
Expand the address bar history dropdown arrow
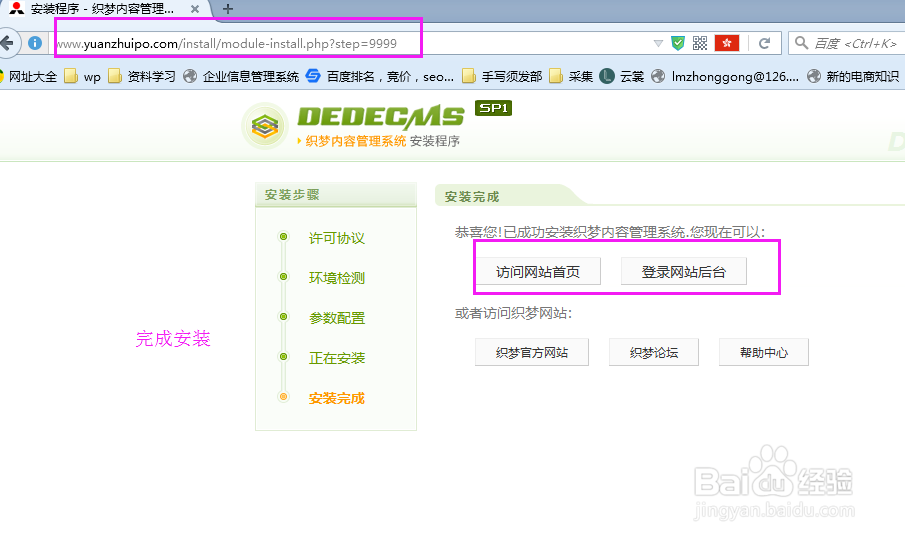[x=658, y=43]
